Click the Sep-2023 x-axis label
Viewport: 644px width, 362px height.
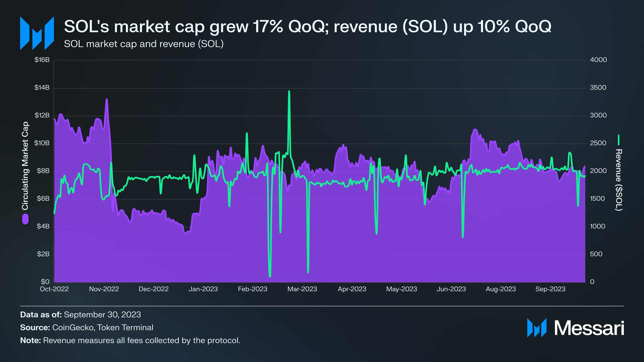(x=550, y=289)
